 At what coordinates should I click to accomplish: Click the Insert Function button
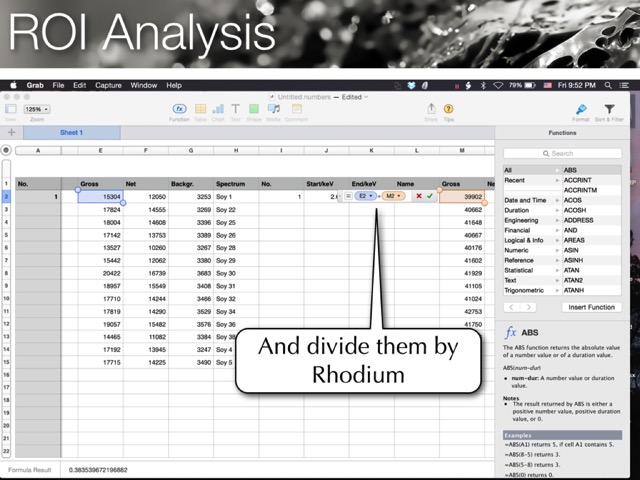pyautogui.click(x=591, y=307)
